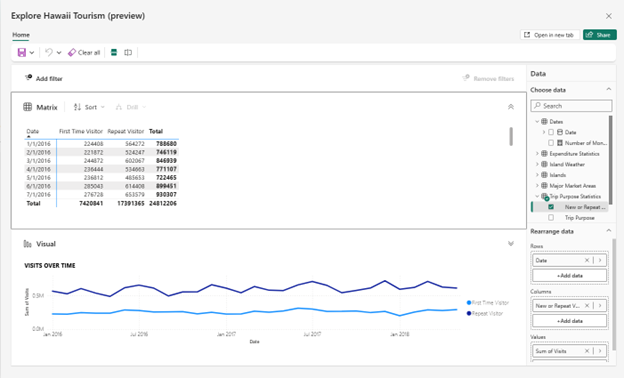Select the side-by-side layout icon
Screen dimensions: 624x378
pyautogui.click(x=128, y=53)
